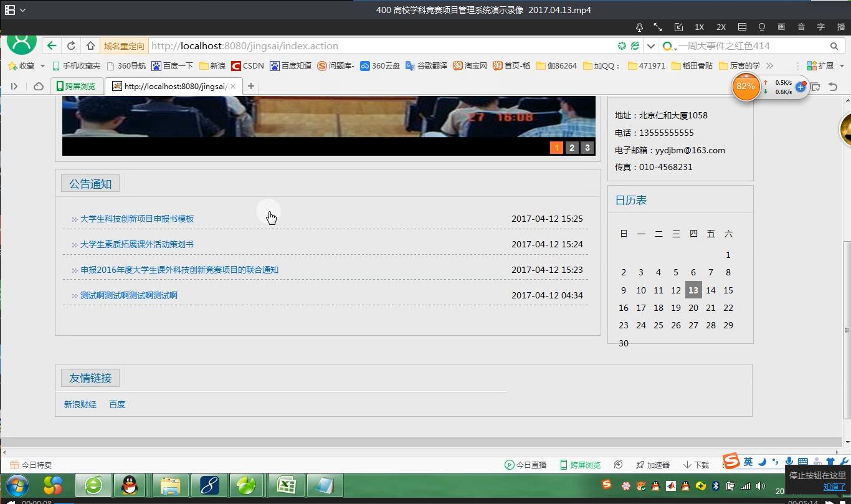
Task: Set playback speed to 1X
Action: pos(699,27)
